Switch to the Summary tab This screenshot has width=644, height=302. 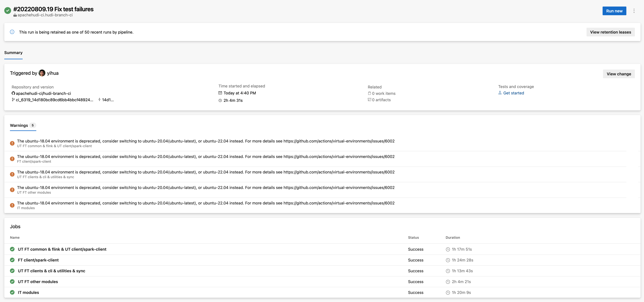click(x=13, y=53)
